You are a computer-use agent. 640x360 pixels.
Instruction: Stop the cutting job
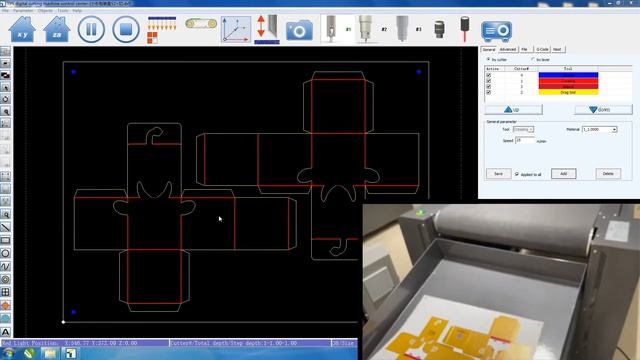tap(126, 29)
